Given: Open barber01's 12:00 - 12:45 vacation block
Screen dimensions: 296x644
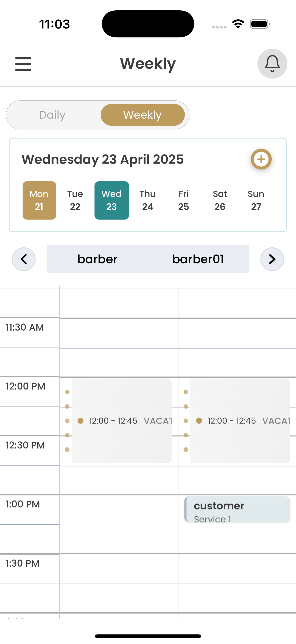Looking at the screenshot, I should click(x=240, y=421).
